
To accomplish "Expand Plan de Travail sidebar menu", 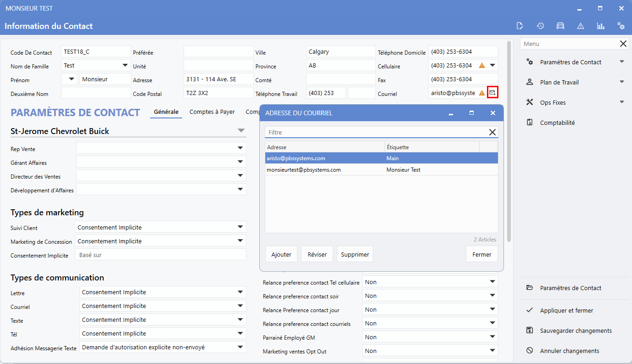I will (x=622, y=82).
